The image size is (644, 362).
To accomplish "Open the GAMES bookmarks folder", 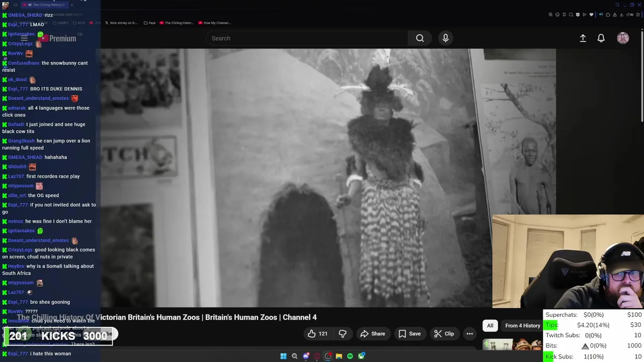I will 60,23.
